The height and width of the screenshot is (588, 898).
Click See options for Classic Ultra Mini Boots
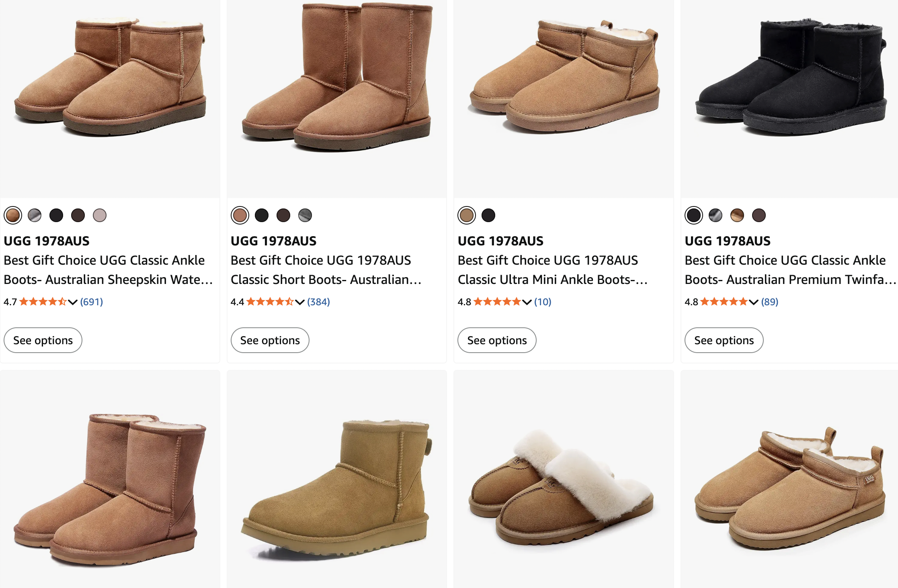click(497, 340)
